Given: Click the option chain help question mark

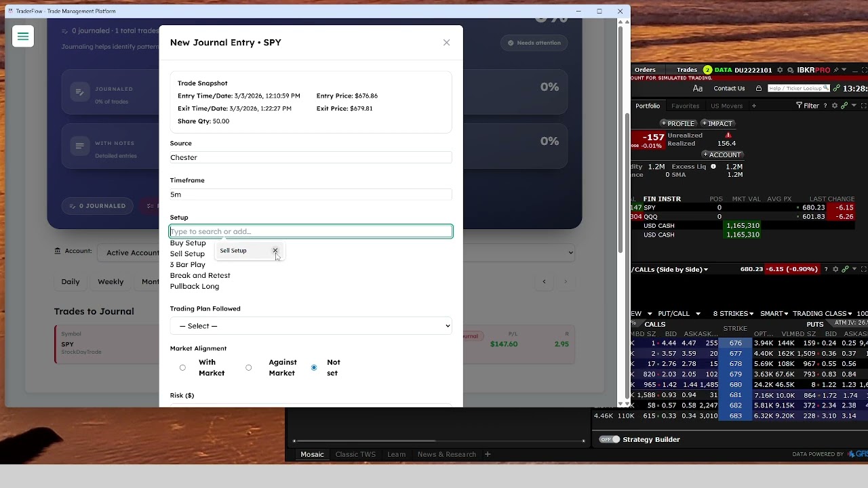Looking at the screenshot, I should 825,269.
